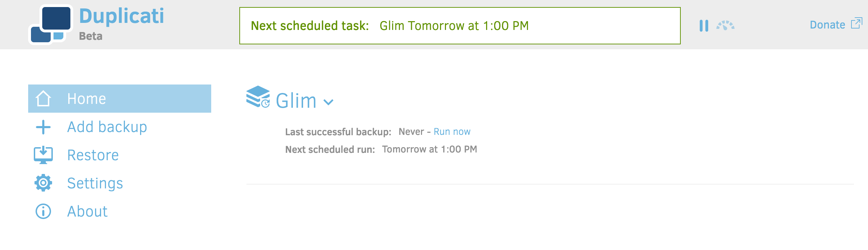The height and width of the screenshot is (250, 868).
Task: Open the throttle speed gauge icon
Action: click(x=725, y=25)
